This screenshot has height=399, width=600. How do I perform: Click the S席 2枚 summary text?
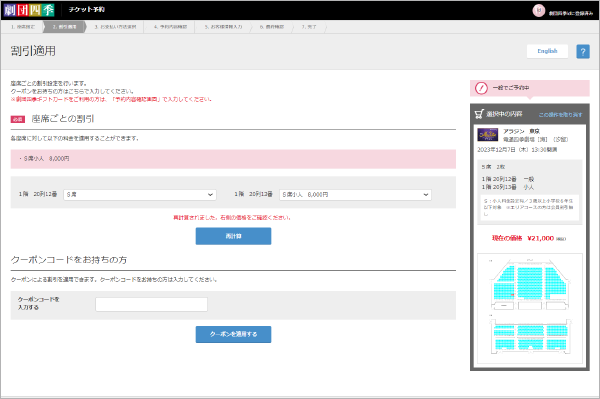click(x=493, y=167)
